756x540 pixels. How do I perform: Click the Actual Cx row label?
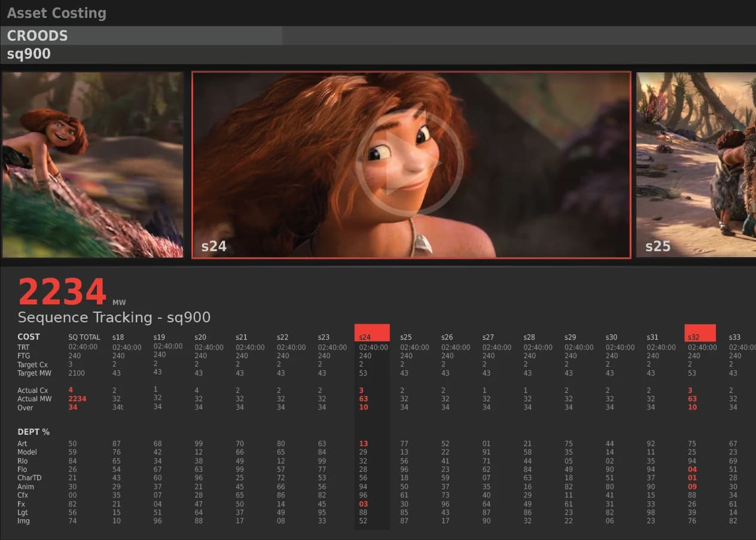[x=33, y=390]
